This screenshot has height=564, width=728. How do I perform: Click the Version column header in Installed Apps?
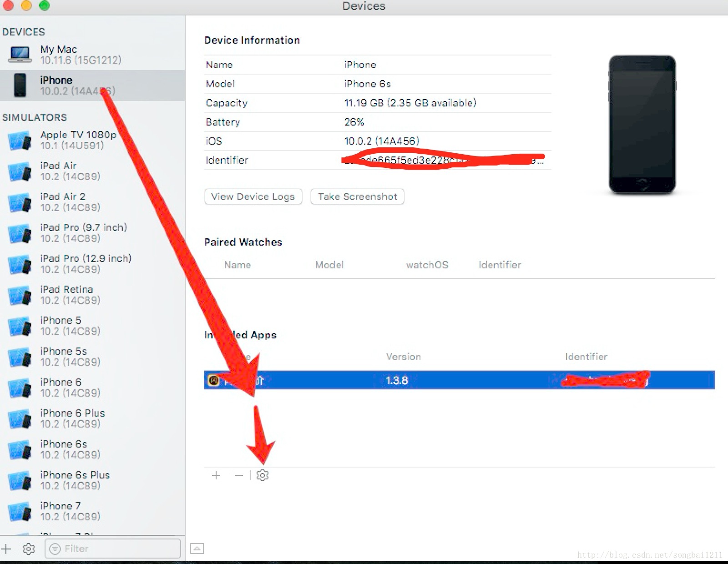point(404,357)
